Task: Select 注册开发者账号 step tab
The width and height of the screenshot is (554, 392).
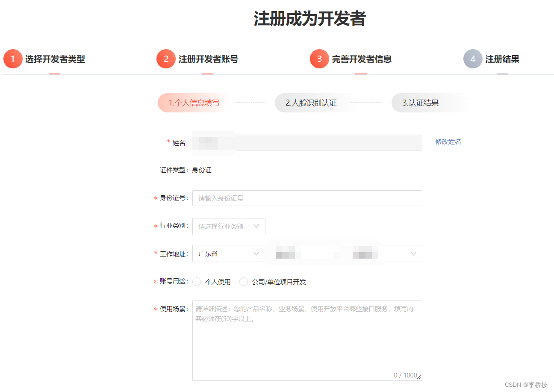Action: pyautogui.click(x=208, y=59)
